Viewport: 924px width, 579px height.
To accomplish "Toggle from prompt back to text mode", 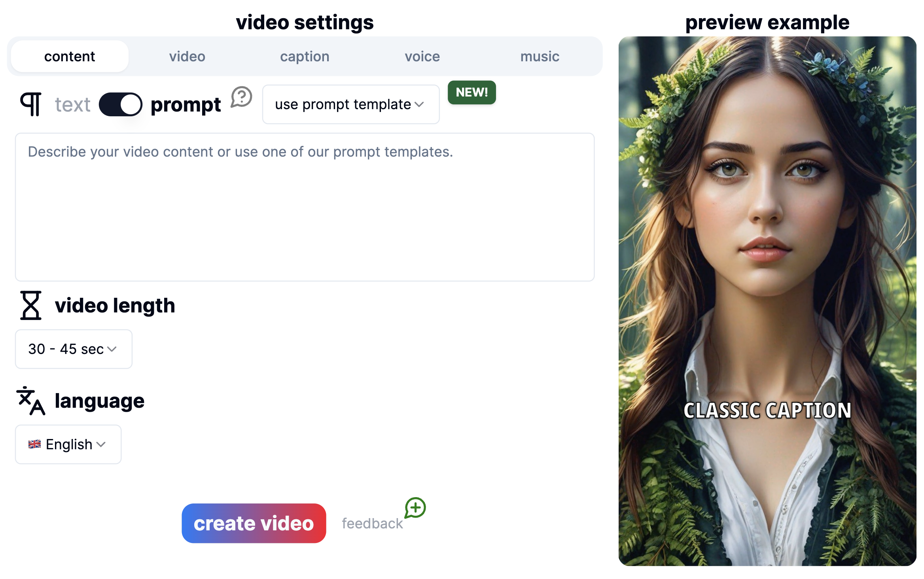I will tap(120, 104).
